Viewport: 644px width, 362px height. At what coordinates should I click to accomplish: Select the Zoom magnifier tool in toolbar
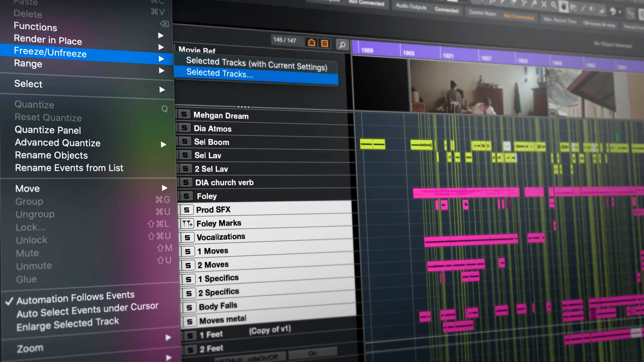pyautogui.click(x=553, y=5)
